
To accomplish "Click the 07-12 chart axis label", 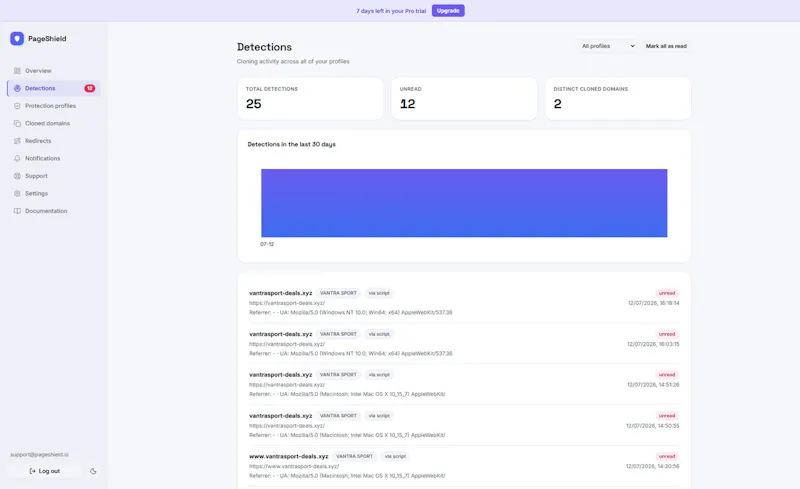I will 267,244.
